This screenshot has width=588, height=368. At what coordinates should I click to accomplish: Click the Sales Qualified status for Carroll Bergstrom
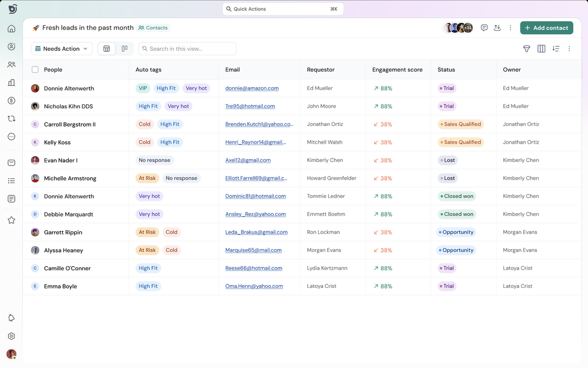click(x=460, y=124)
